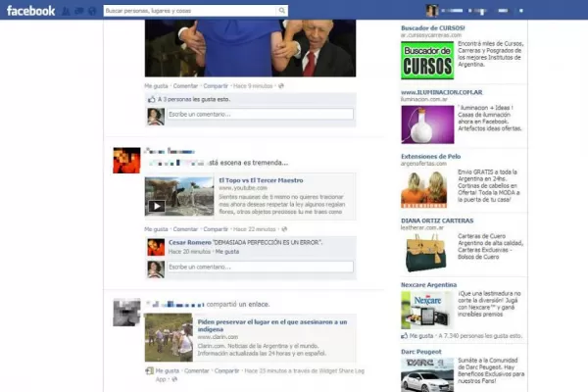588x392 pixels.
Task: Open 'Buscador de CURSOS!' ad title
Action: [x=433, y=28]
